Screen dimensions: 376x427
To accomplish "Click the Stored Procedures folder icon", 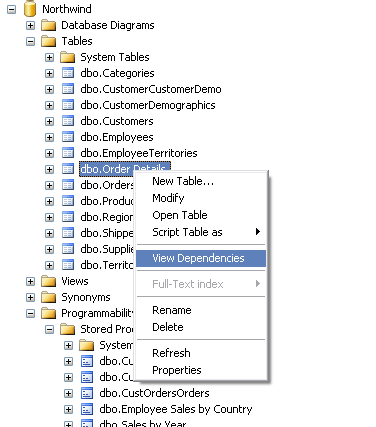I will click(68, 329).
